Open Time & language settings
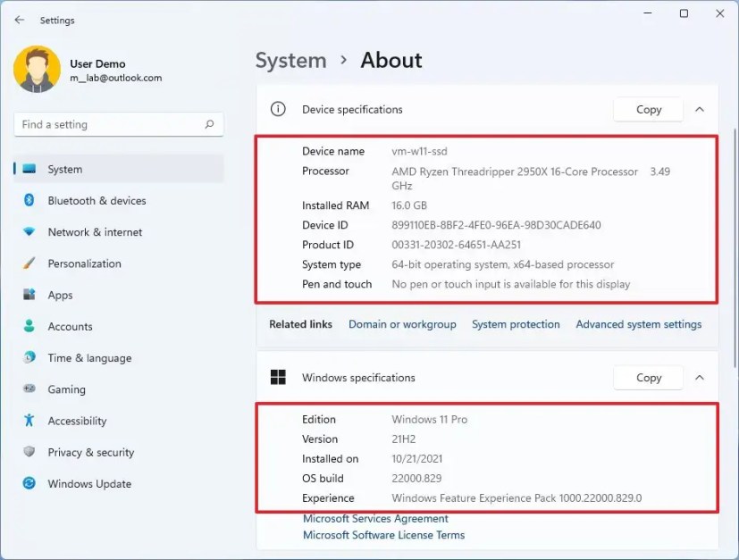The image size is (739, 560). click(119, 357)
